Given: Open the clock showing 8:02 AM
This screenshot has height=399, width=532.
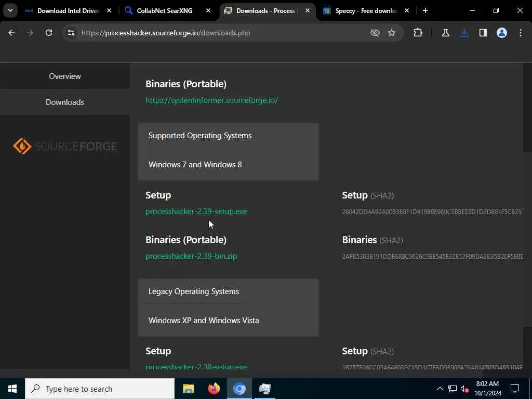Looking at the screenshot, I should pyautogui.click(x=487, y=389).
